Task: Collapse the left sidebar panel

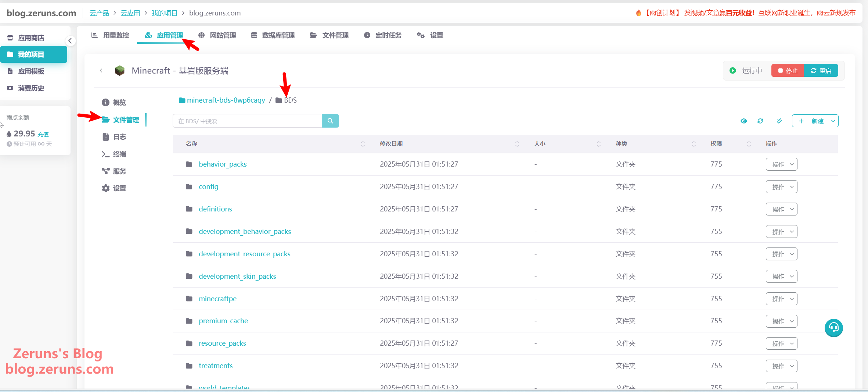Action: click(x=70, y=41)
